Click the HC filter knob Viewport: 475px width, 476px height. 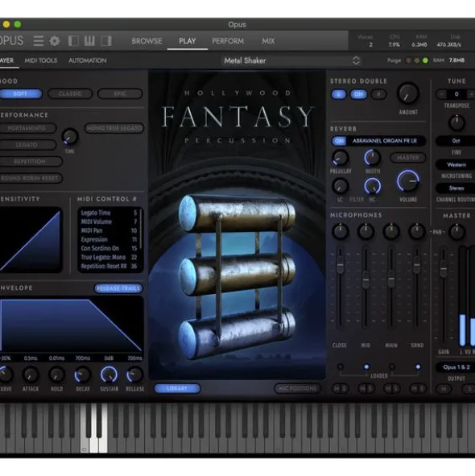(372, 186)
